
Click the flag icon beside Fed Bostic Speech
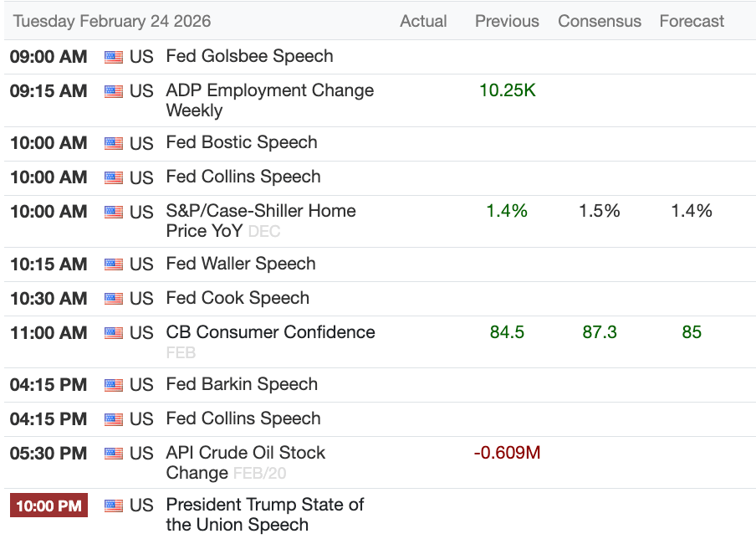pos(114,144)
